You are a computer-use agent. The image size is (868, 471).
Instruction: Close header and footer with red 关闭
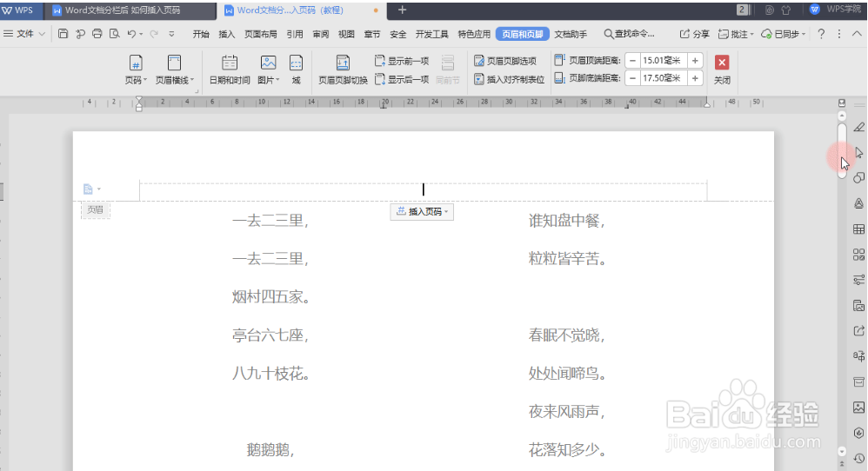722,70
